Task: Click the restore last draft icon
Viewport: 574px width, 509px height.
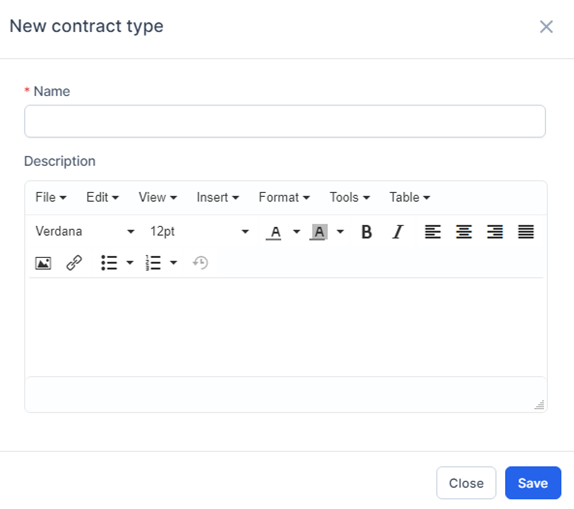Action: tap(200, 263)
